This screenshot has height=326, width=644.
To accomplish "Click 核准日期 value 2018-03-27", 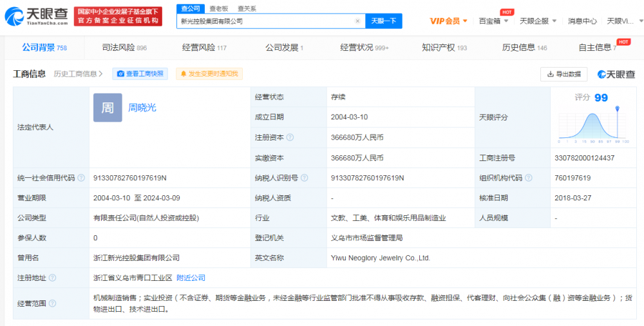I will [x=573, y=198].
